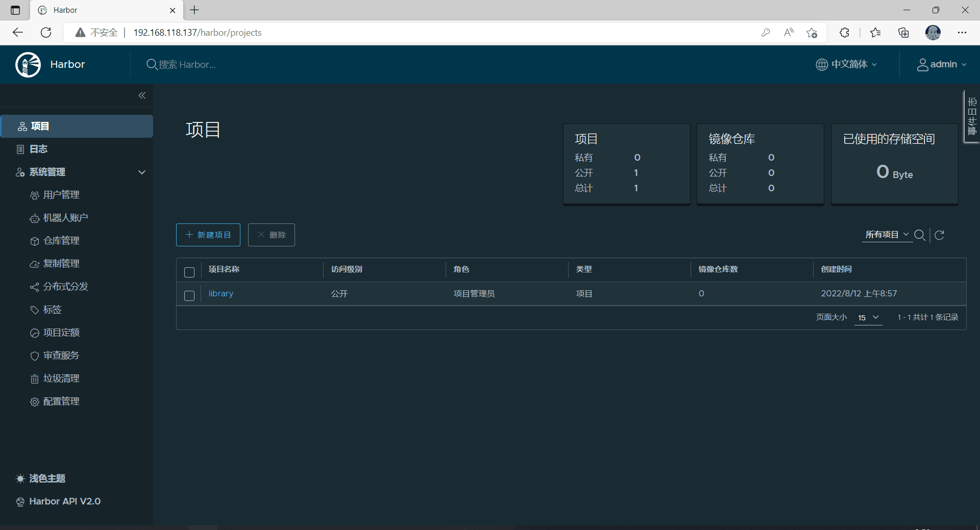Image resolution: width=980 pixels, height=530 pixels.
Task: Open the vertical side tab on right edge
Action: pyautogui.click(x=971, y=116)
